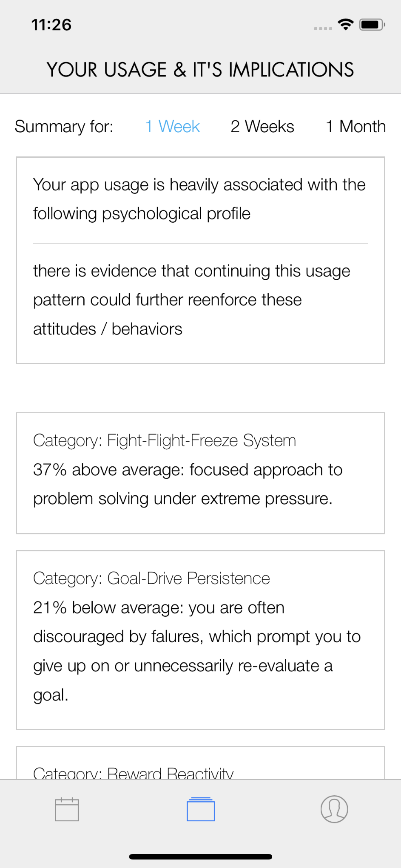
Task: Switch summary to 2 Weeks
Action: click(262, 127)
